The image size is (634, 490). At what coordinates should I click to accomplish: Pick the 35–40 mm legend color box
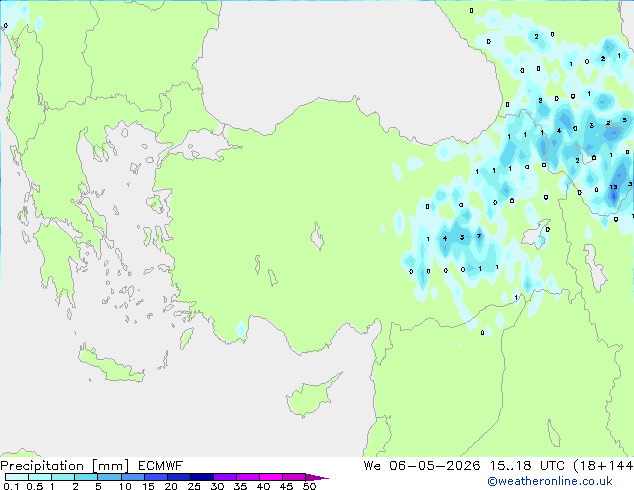coord(247,477)
